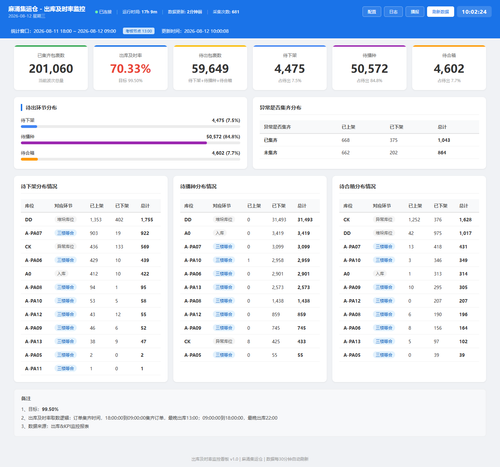Click the sample count value 681
This screenshot has height=467, width=500.
(235, 12)
